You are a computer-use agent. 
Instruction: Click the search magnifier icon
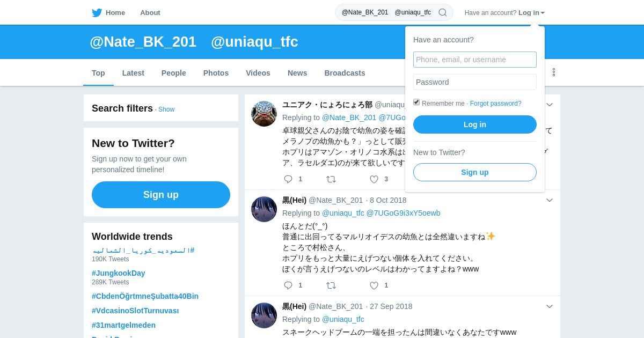click(443, 12)
